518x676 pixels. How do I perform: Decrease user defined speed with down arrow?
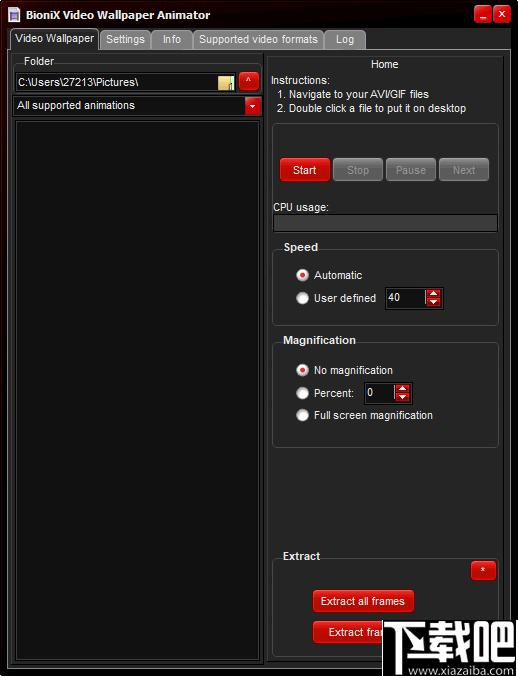click(433, 302)
